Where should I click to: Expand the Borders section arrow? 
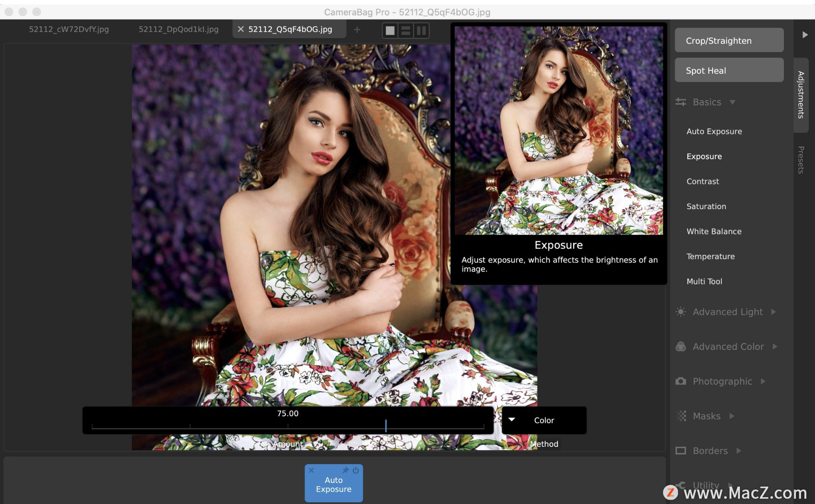coord(739,451)
